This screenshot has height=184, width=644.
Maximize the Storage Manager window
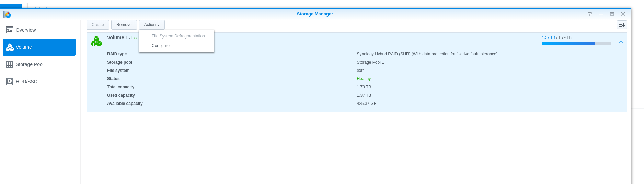(612, 14)
